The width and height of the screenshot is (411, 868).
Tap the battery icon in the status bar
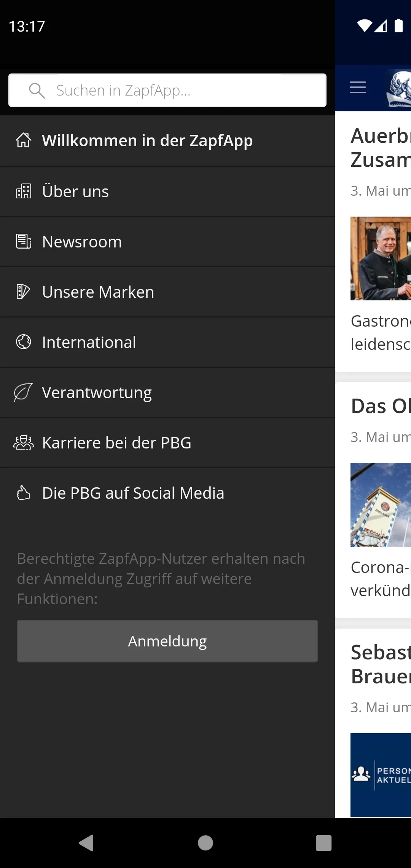[398, 26]
